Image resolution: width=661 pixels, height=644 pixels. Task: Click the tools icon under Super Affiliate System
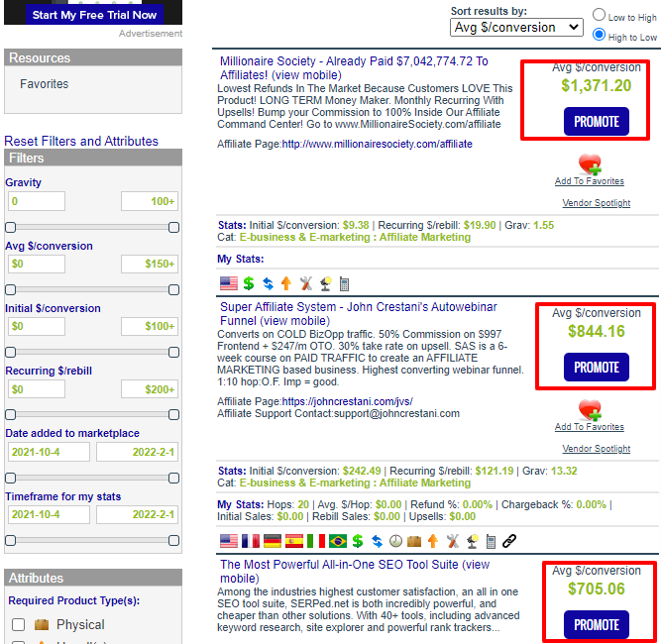(x=452, y=541)
